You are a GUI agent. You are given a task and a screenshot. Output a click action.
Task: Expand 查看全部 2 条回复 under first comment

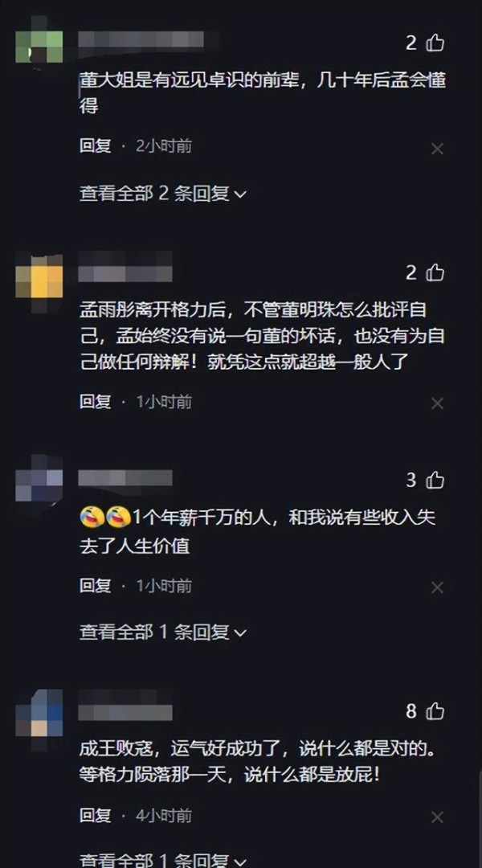tap(163, 193)
